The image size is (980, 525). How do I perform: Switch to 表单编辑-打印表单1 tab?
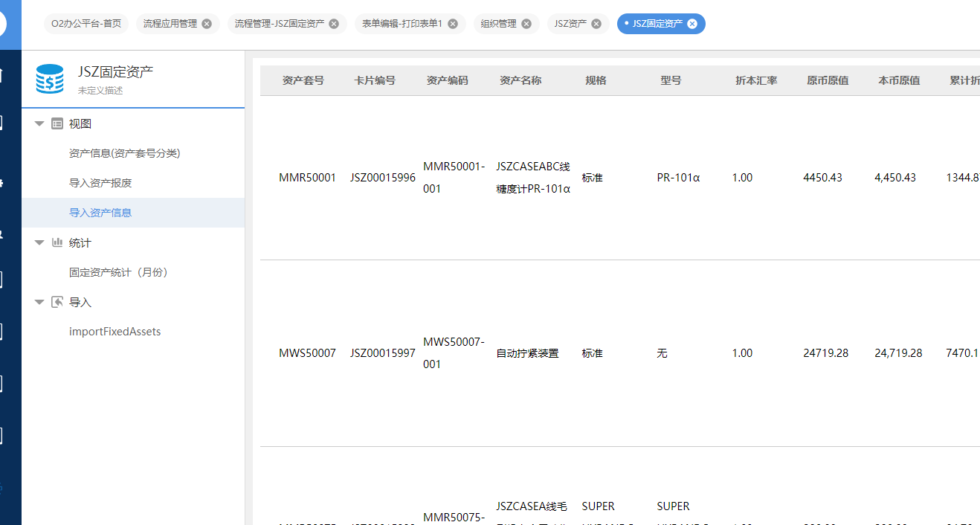402,24
